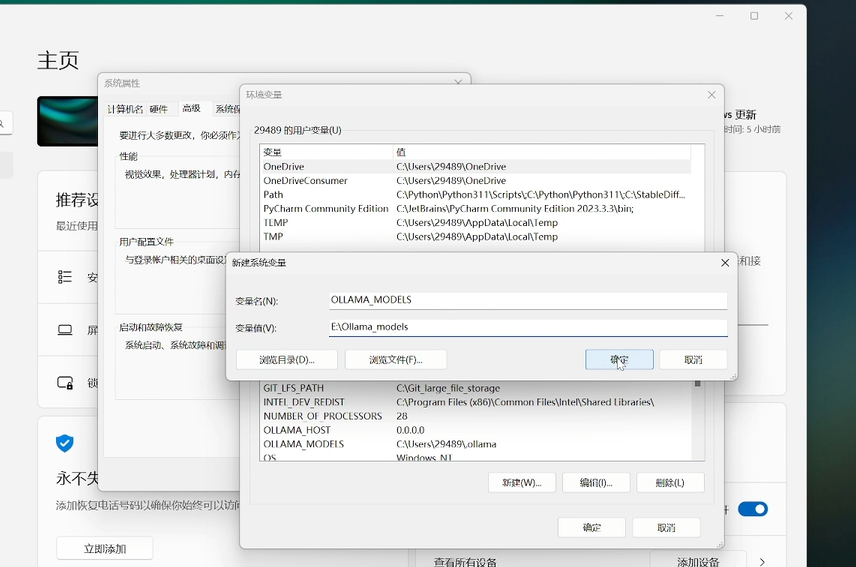Click the 变量值 field containing E:\Ollama_models
This screenshot has width=856, height=567.
click(x=527, y=327)
